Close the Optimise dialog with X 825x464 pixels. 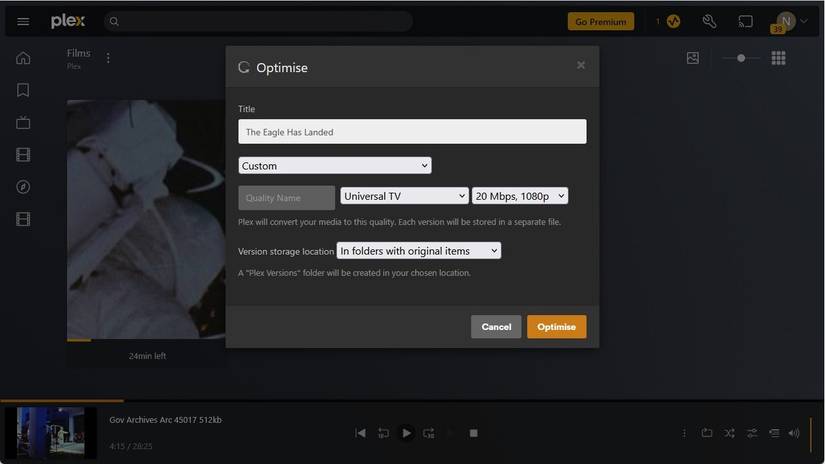pos(581,65)
